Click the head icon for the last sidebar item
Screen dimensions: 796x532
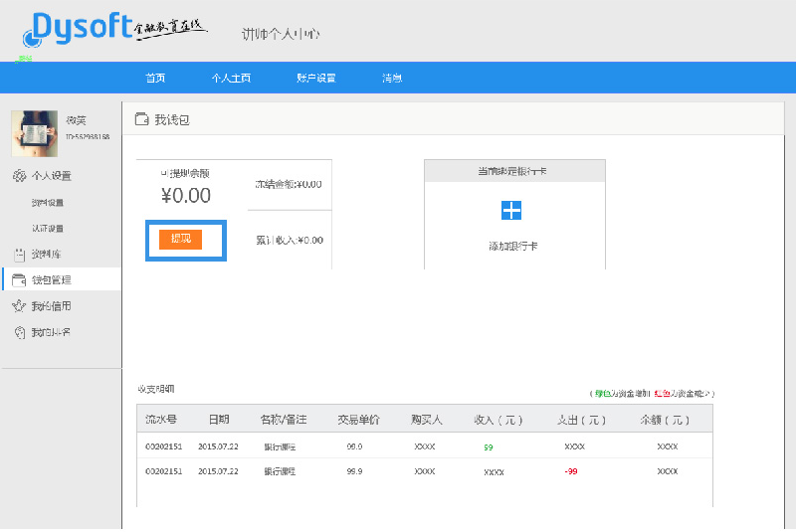click(x=19, y=332)
